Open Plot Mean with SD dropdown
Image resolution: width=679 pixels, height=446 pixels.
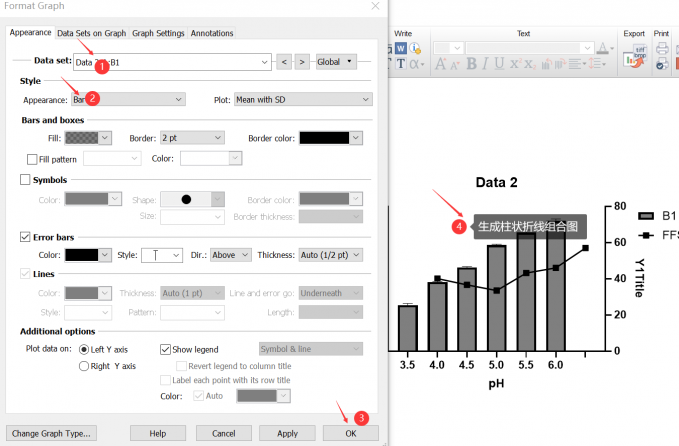(303, 100)
